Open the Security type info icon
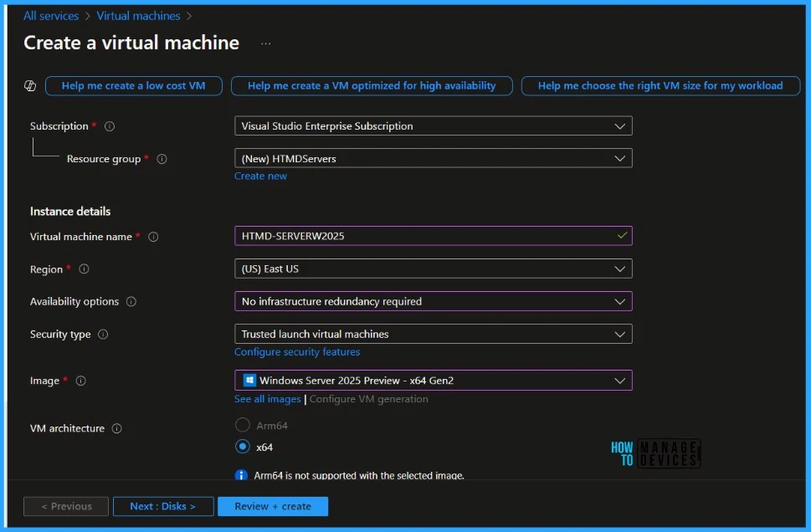Screen dimensions: 811x532 click(103, 334)
